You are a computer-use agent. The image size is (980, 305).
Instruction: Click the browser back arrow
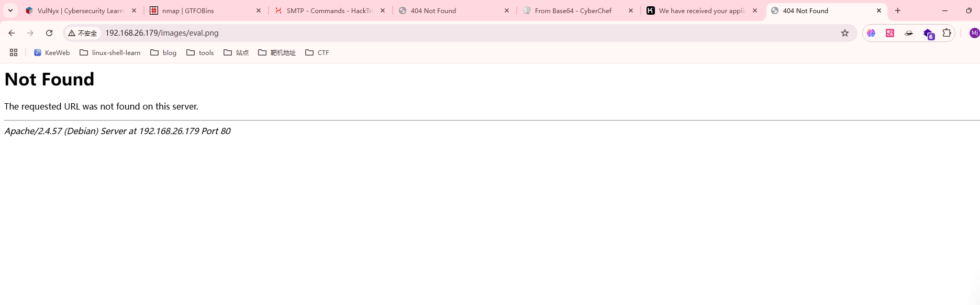(x=12, y=33)
